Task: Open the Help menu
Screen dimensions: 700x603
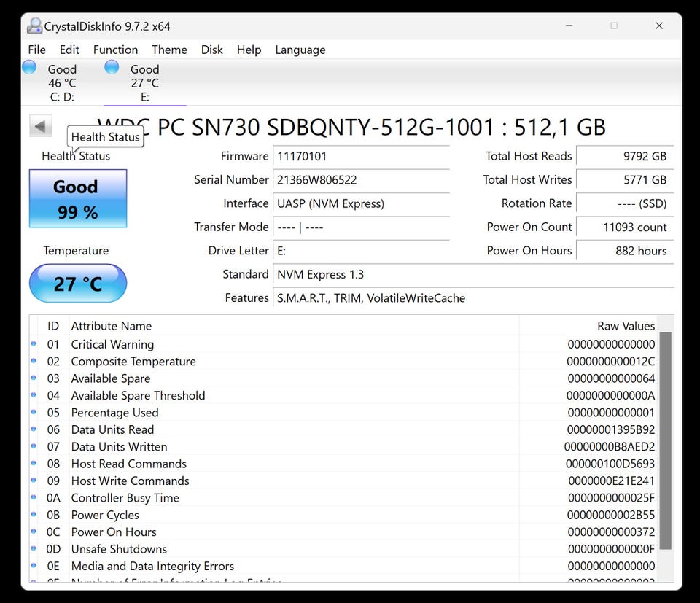Action: [249, 50]
